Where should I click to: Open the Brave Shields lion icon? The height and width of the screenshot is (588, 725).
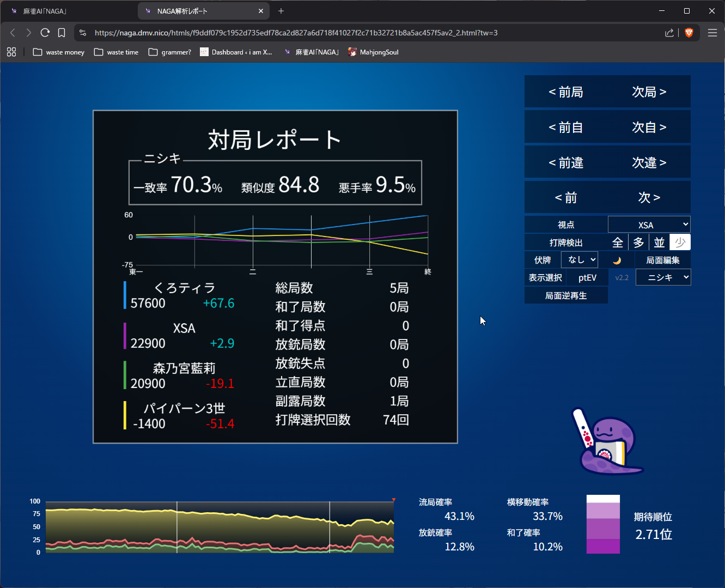coord(689,33)
